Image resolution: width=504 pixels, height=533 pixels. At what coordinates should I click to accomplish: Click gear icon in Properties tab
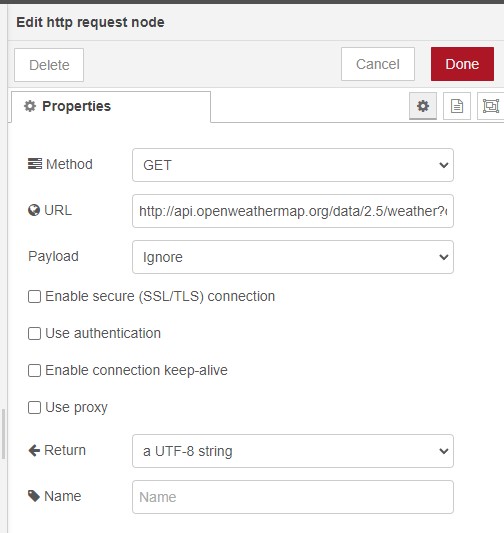[x=30, y=106]
